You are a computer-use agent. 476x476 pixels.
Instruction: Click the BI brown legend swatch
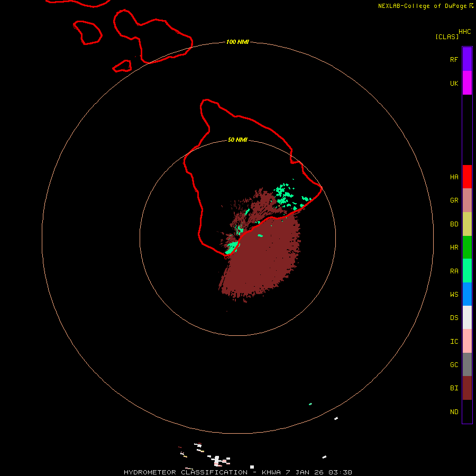pyautogui.click(x=467, y=388)
